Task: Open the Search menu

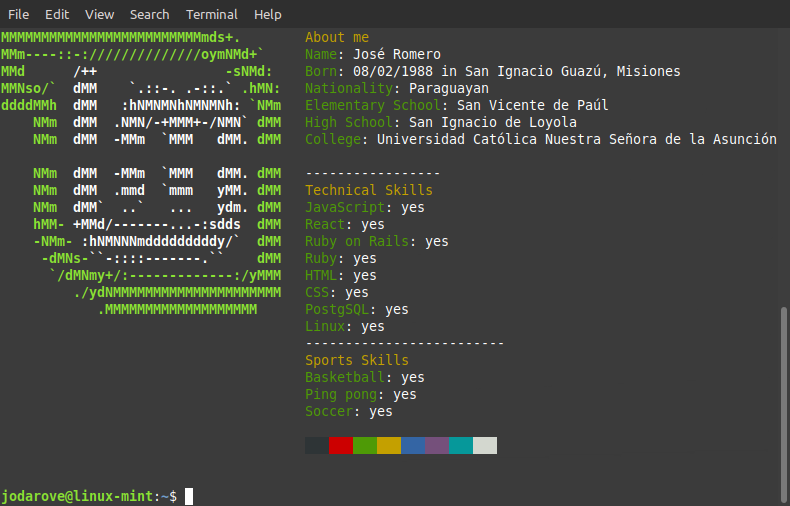Action: point(149,15)
